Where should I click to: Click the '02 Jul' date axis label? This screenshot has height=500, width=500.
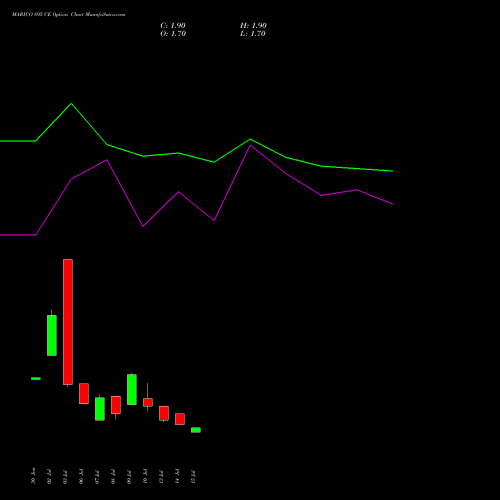(x=49, y=477)
